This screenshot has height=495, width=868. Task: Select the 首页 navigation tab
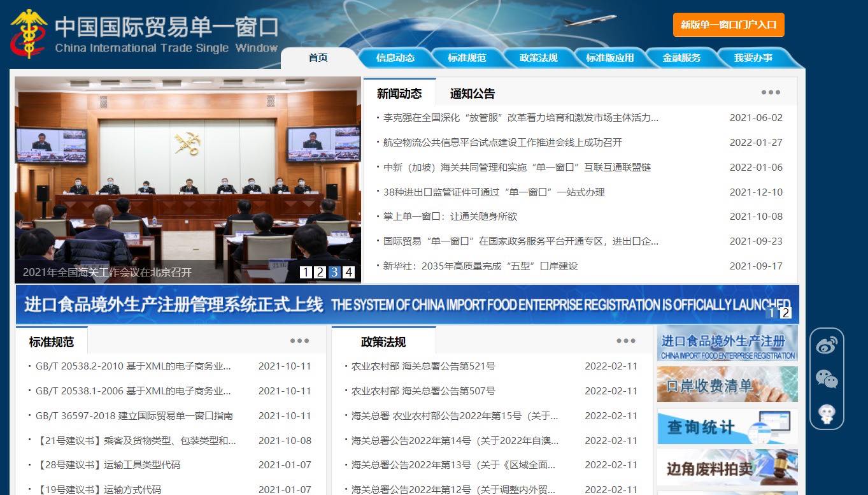click(x=318, y=57)
